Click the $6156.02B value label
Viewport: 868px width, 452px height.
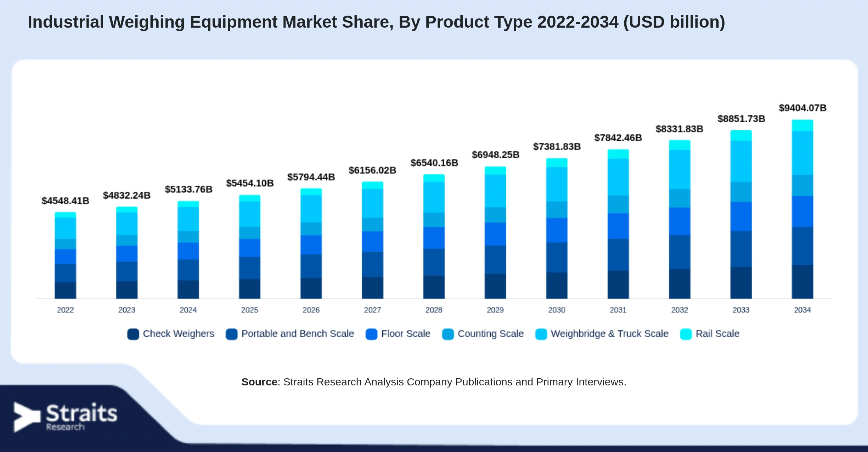click(372, 170)
